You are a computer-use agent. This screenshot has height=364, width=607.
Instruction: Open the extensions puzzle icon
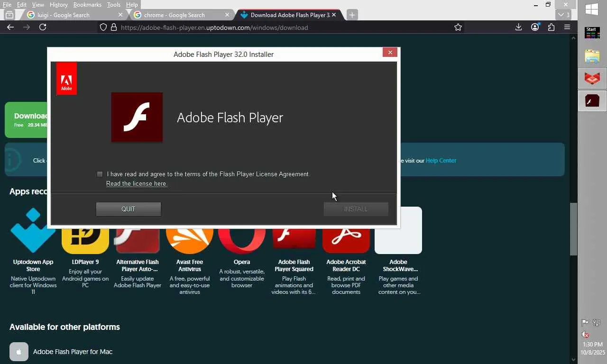tap(551, 27)
